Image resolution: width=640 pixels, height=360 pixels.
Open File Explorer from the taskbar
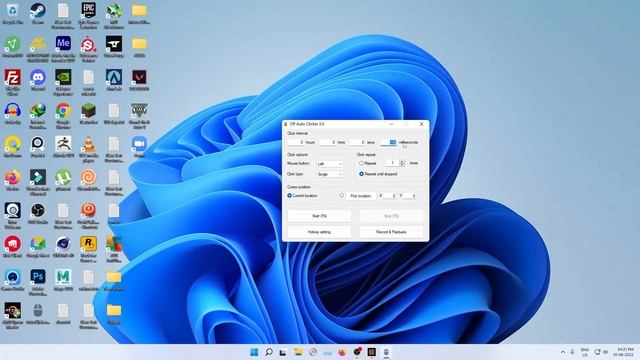coord(298,352)
